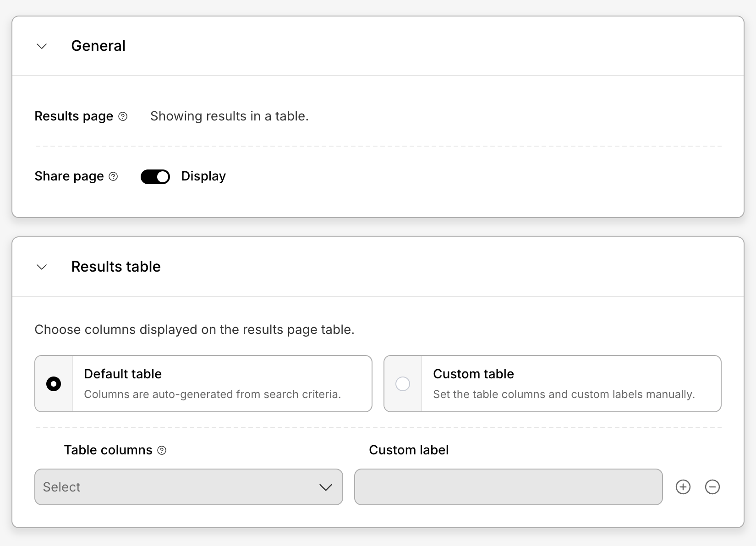Select the Custom table radio button
This screenshot has height=546, width=756.
point(403,384)
